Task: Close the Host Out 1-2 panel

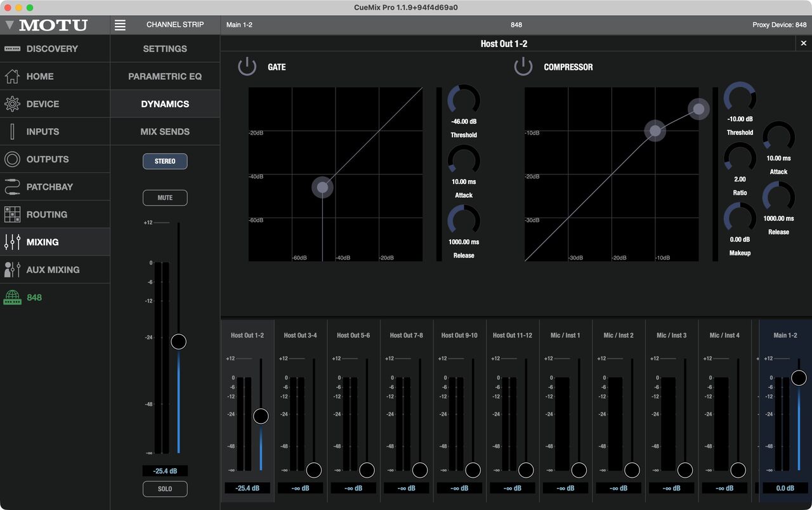Action: [x=803, y=43]
